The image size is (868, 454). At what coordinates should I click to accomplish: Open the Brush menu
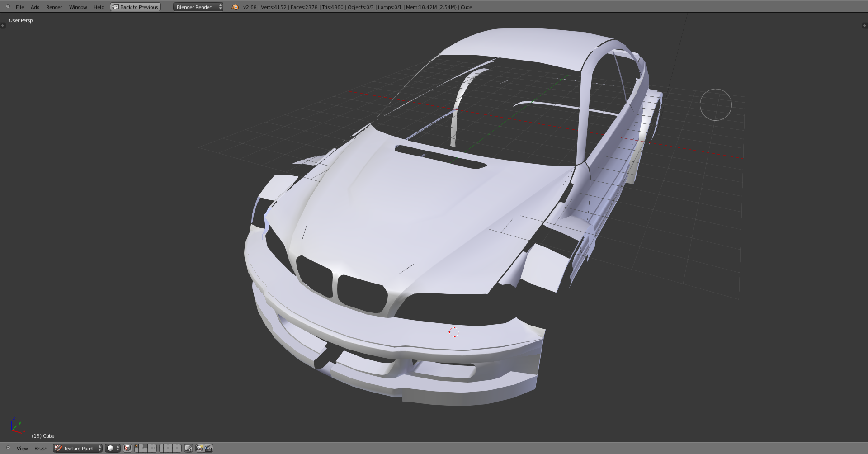pos(41,449)
